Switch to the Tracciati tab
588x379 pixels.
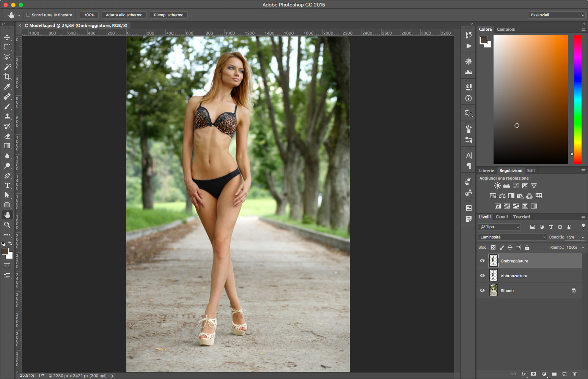pos(522,217)
